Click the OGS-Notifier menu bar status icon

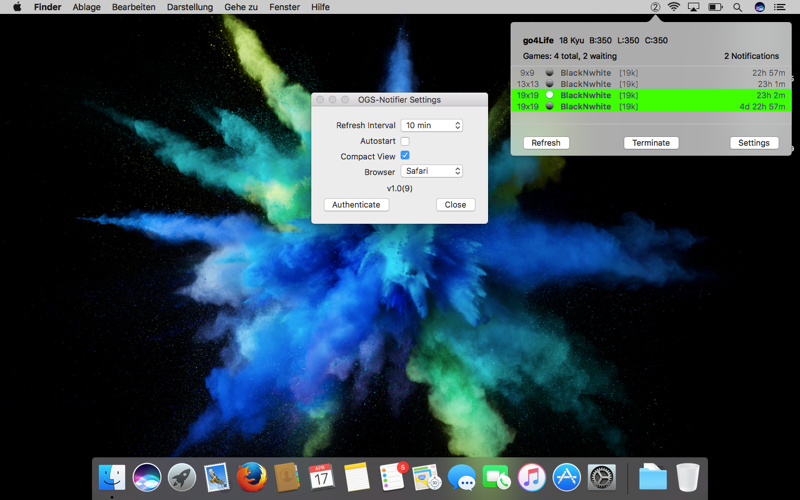pyautogui.click(x=656, y=7)
